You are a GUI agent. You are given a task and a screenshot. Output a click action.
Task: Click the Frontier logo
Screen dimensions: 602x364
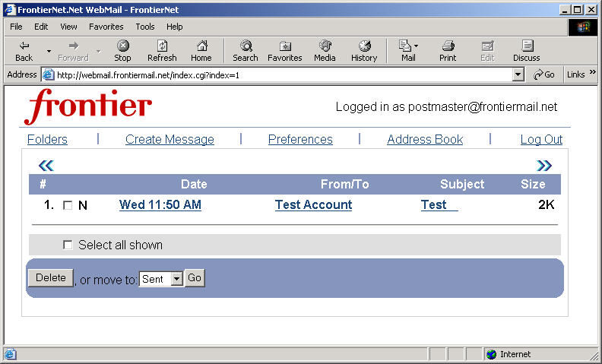[88, 106]
